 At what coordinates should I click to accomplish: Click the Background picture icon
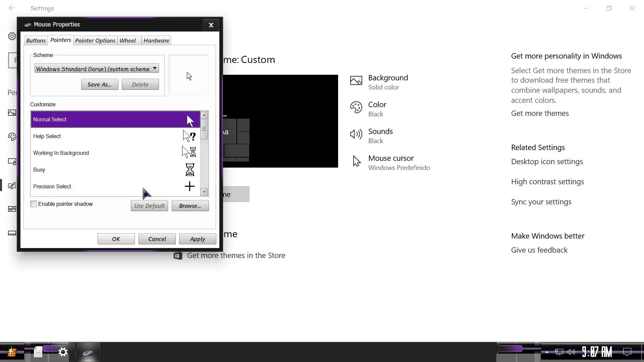[x=356, y=80]
